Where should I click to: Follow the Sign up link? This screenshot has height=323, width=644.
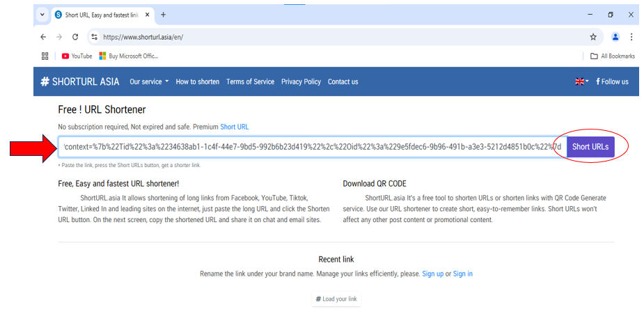coord(432,274)
